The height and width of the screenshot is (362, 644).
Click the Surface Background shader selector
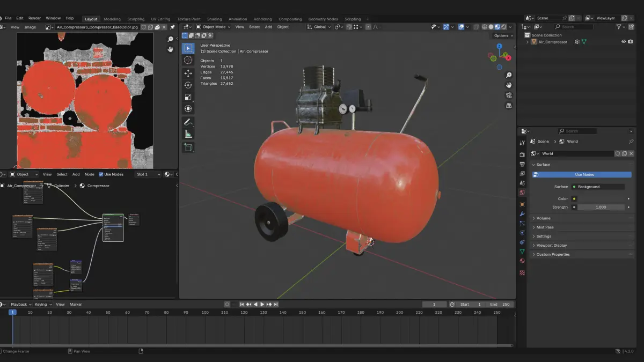(x=598, y=187)
